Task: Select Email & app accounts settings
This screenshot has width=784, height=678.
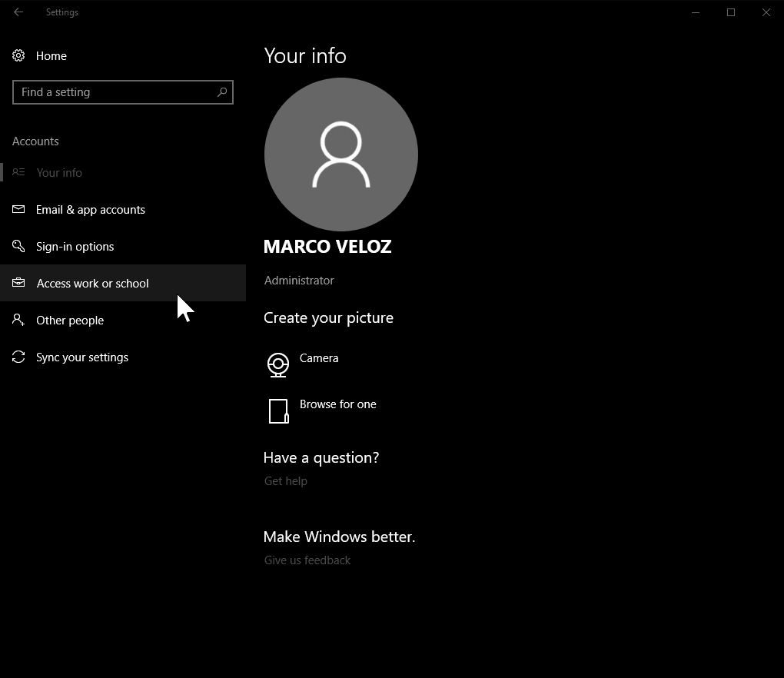Action: (91, 209)
